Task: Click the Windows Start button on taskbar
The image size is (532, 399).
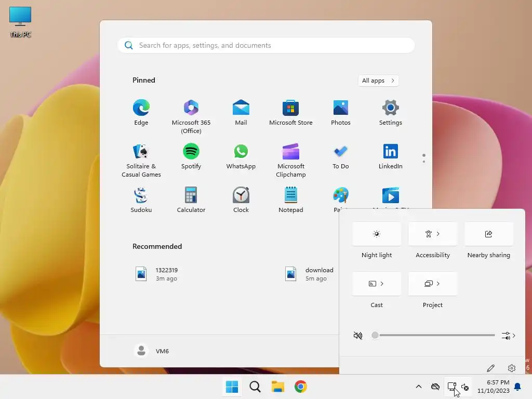Action: pos(232,387)
